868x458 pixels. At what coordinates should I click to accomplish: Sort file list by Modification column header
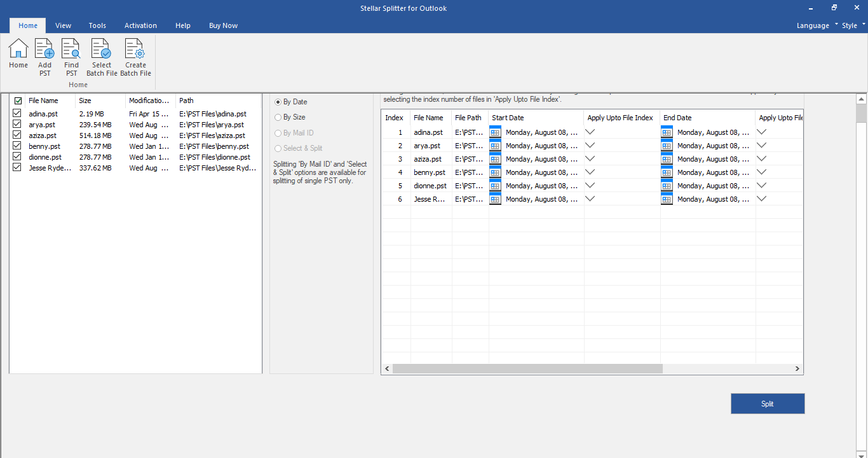point(150,101)
